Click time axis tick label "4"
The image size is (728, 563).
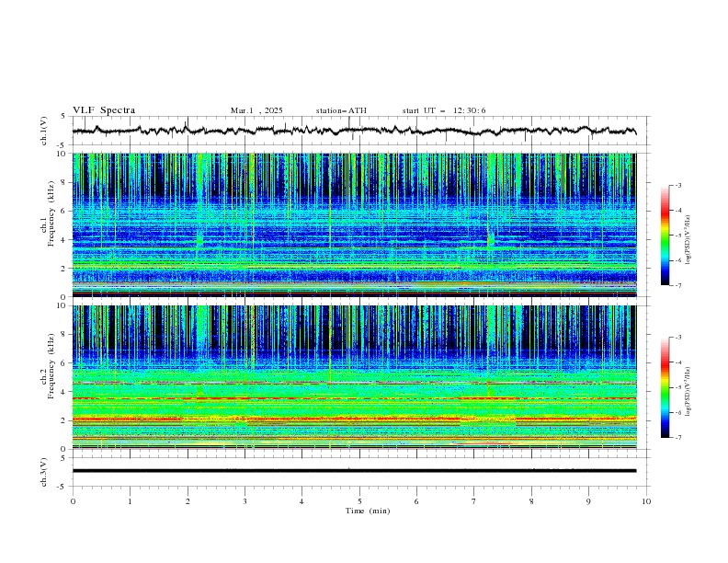301,501
